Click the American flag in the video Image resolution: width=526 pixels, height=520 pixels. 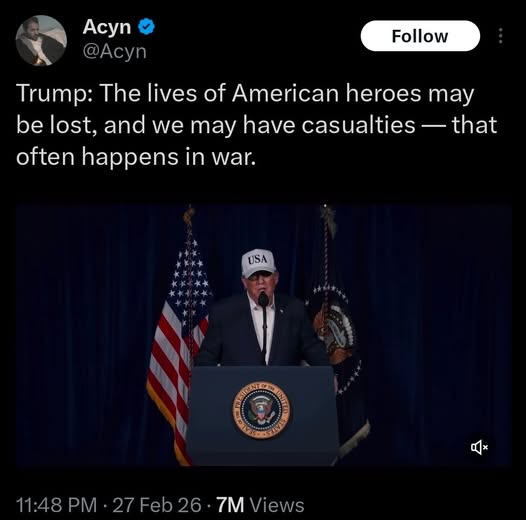[177, 337]
